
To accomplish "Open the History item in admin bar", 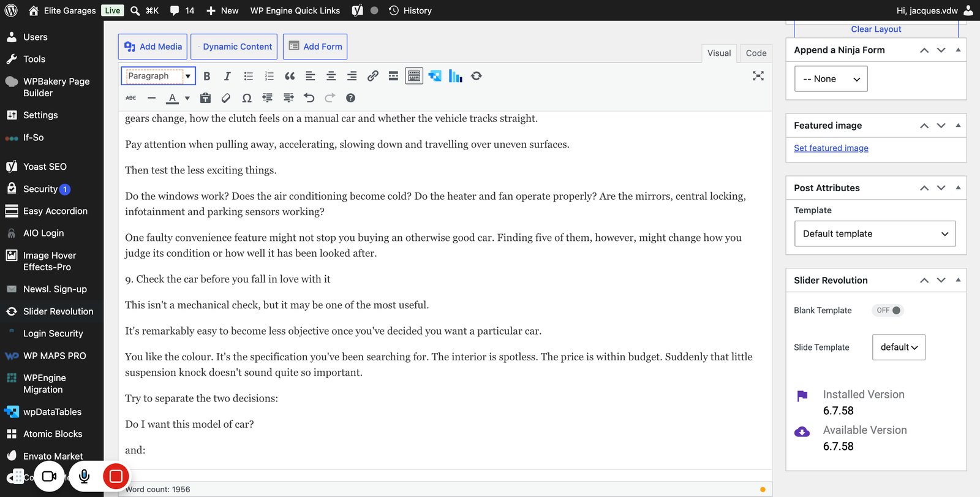I will click(410, 10).
